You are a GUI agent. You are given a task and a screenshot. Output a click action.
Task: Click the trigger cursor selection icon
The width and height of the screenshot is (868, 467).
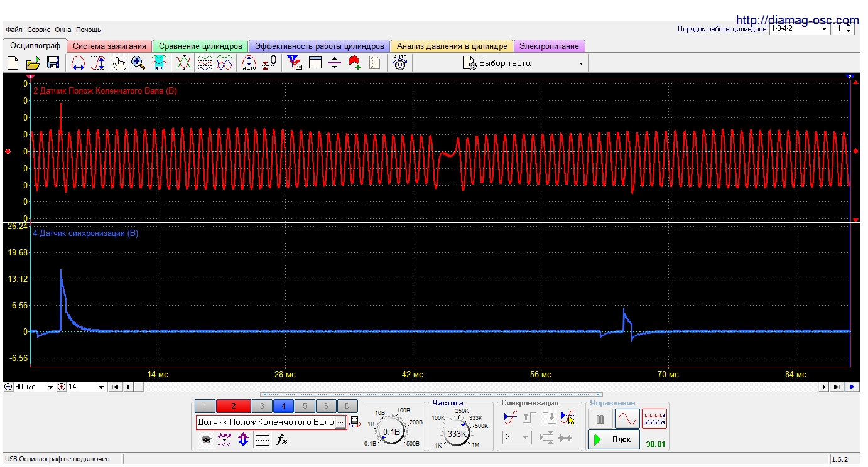567,417
